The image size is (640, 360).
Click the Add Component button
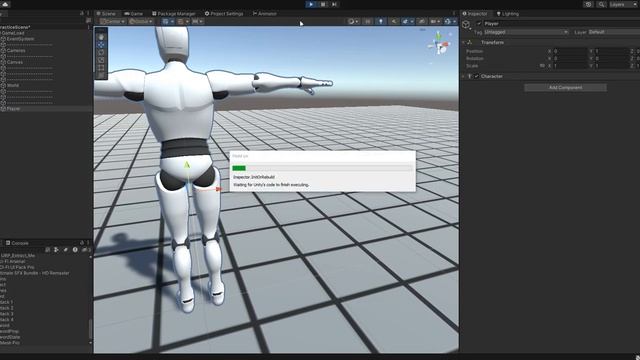pos(565,87)
